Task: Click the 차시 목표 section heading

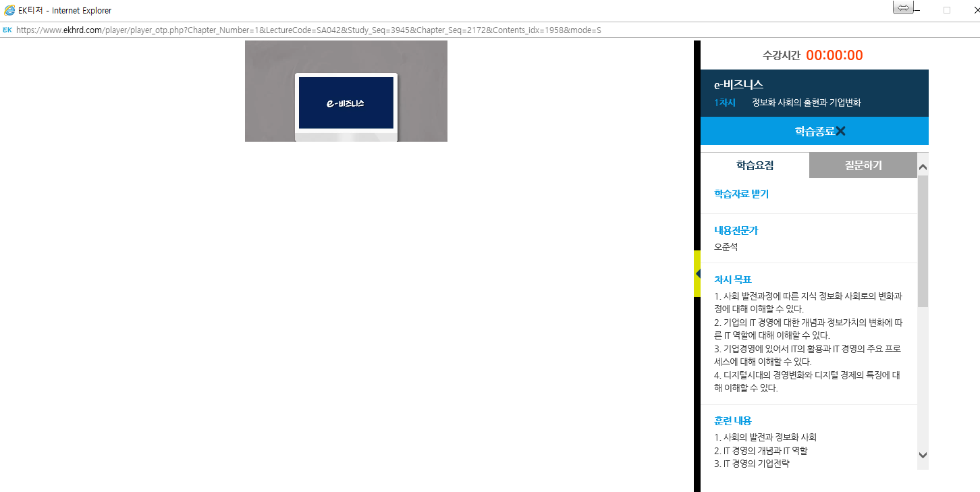Action: [733, 279]
